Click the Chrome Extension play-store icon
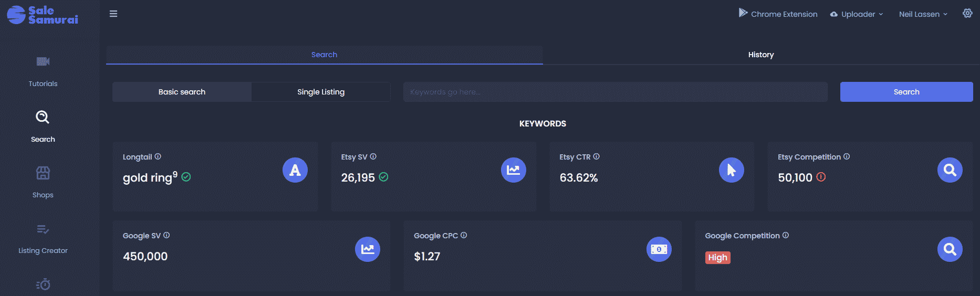Screen dimensions: 980x296 click(x=743, y=13)
